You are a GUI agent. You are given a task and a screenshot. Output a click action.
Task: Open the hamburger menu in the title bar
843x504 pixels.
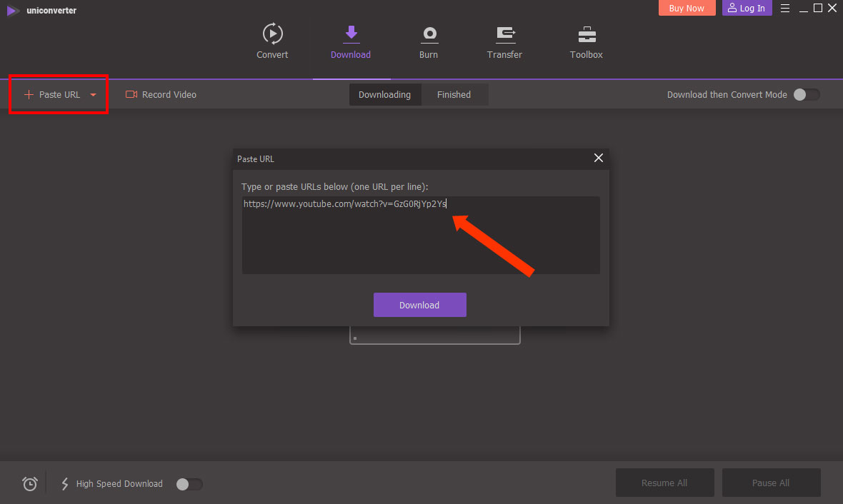785,8
